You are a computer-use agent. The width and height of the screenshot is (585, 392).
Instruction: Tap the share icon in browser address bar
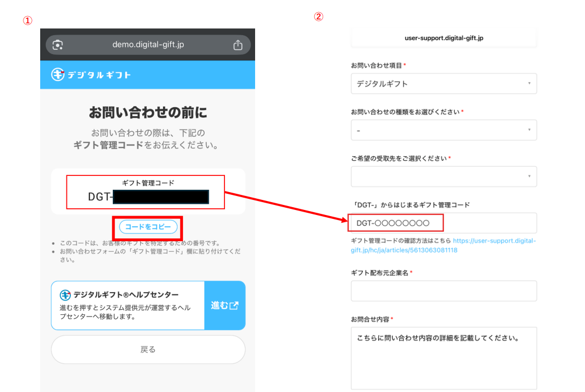(x=238, y=45)
